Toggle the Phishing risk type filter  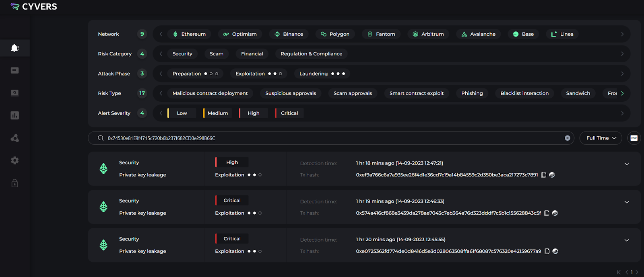472,93
